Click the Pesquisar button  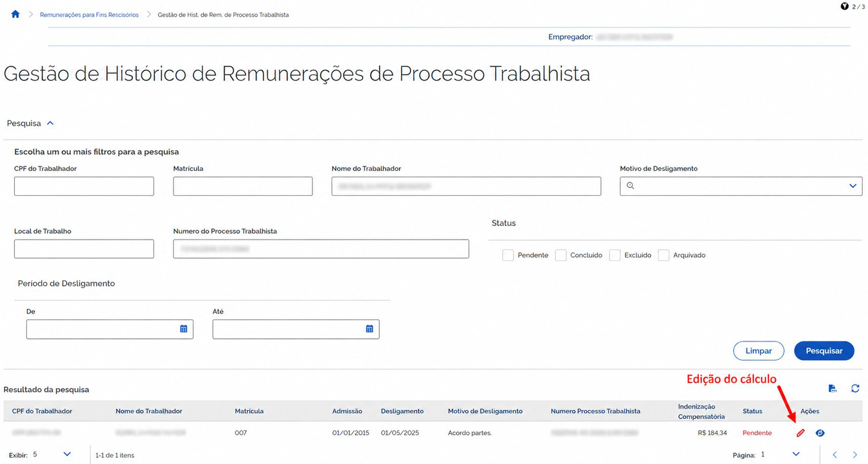[x=824, y=351]
